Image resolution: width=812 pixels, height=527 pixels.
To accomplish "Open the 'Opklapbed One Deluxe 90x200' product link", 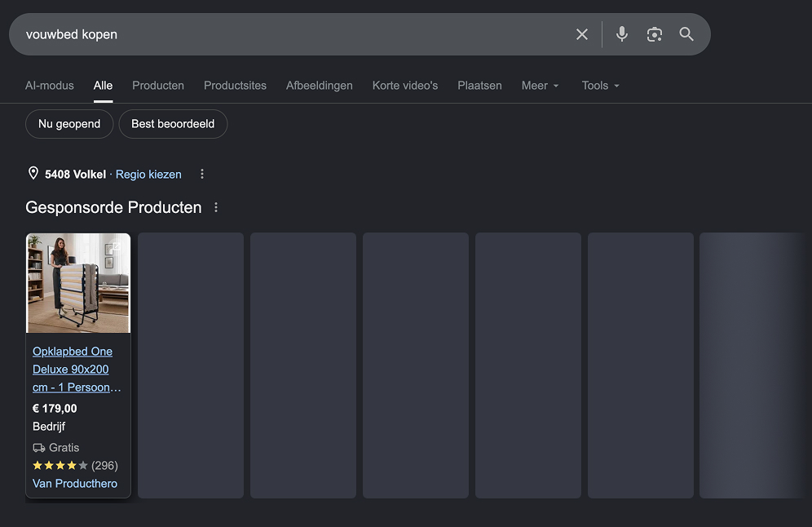I will [77, 370].
